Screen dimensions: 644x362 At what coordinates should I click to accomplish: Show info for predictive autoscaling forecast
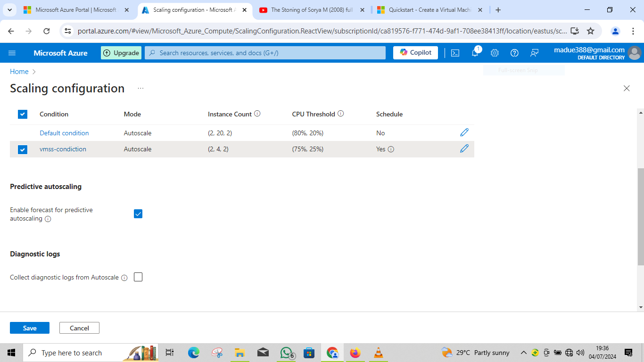(48, 219)
